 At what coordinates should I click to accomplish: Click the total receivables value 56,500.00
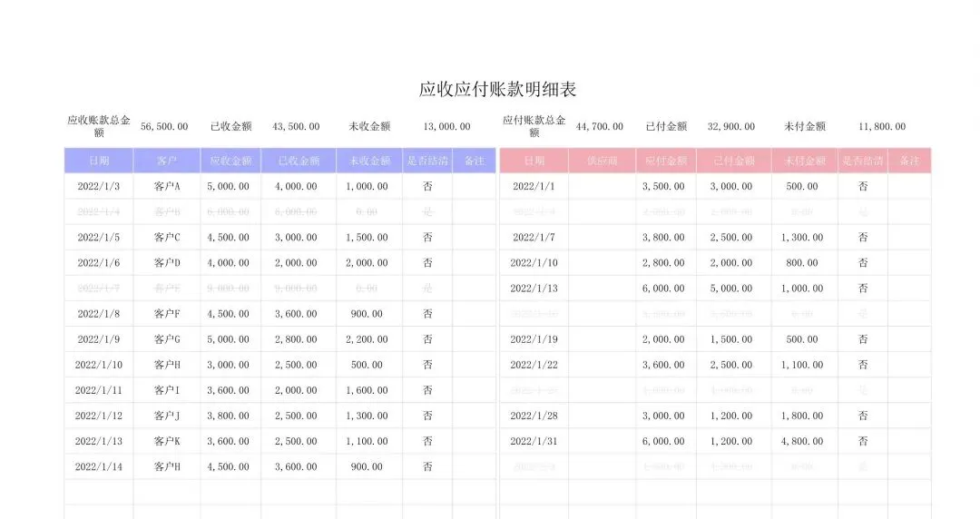(164, 126)
